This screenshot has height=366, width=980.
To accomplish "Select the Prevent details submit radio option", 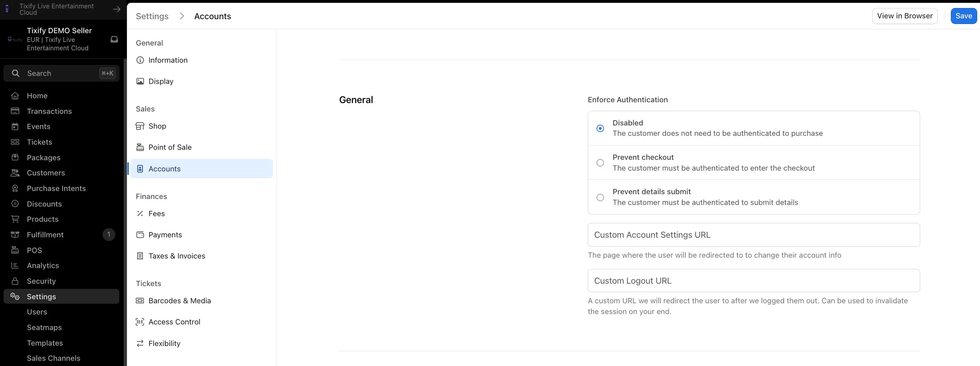I will pyautogui.click(x=600, y=197).
